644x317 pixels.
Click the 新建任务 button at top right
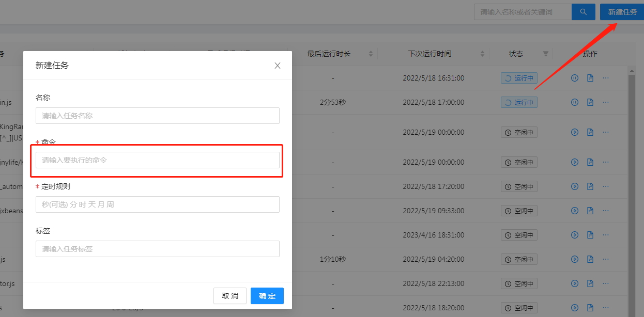click(x=622, y=12)
